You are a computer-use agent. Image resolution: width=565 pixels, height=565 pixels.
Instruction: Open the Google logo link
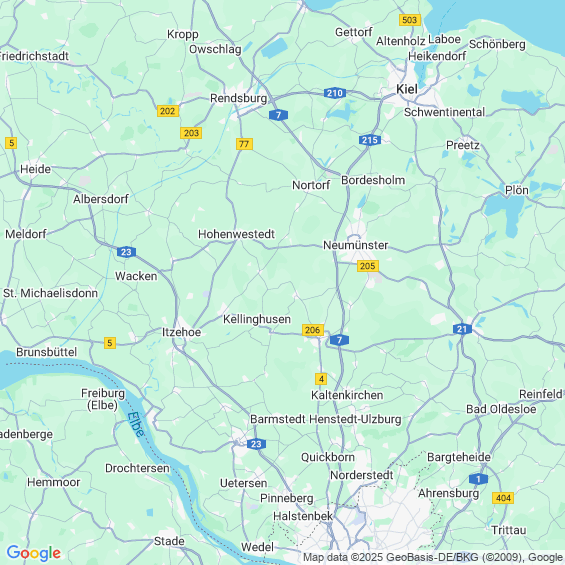pyautogui.click(x=34, y=553)
